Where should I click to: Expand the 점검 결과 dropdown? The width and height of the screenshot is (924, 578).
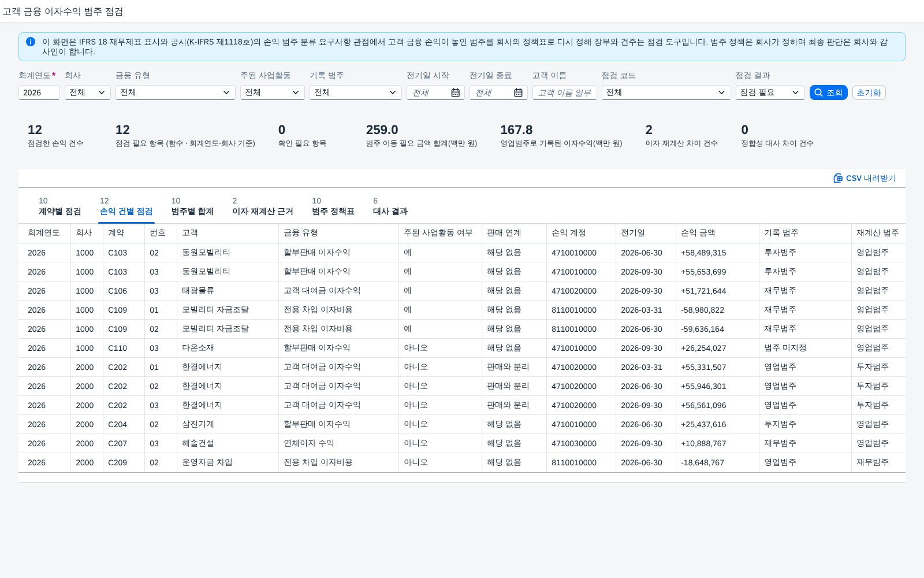click(770, 92)
